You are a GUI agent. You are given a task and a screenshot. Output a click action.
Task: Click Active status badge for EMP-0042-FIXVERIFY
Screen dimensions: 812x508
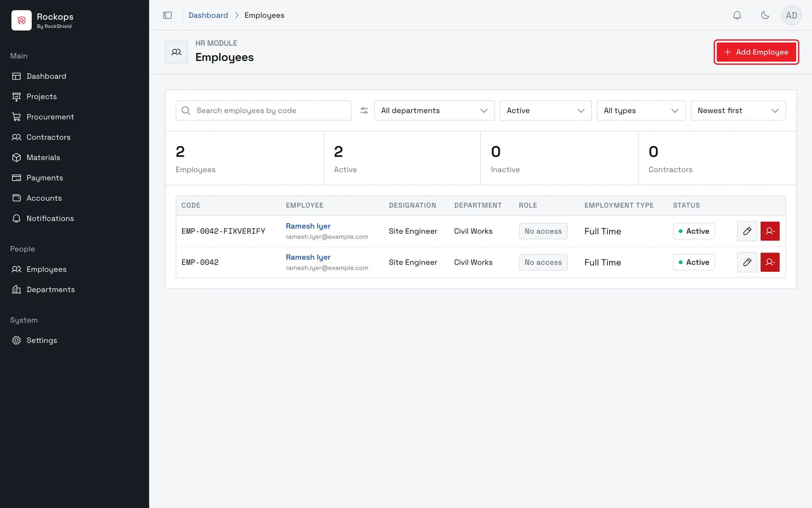click(x=694, y=231)
